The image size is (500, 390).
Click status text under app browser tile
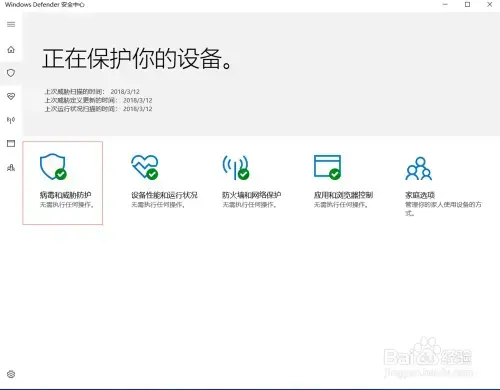(x=341, y=205)
